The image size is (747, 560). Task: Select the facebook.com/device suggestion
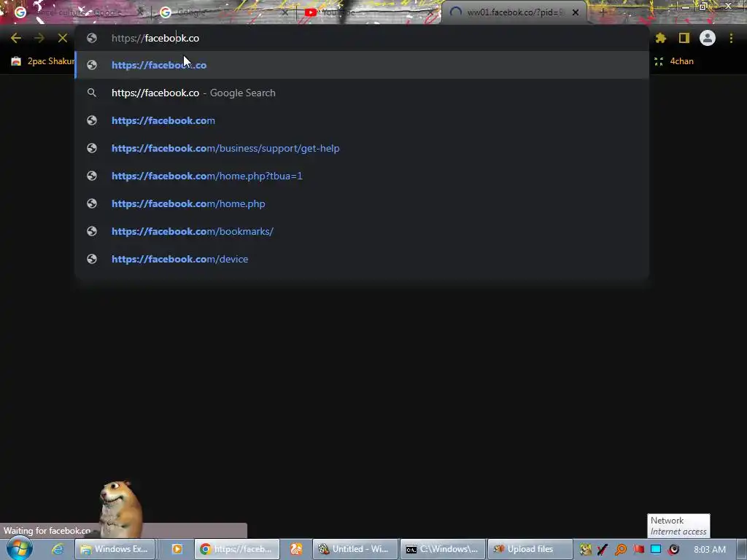(362, 259)
